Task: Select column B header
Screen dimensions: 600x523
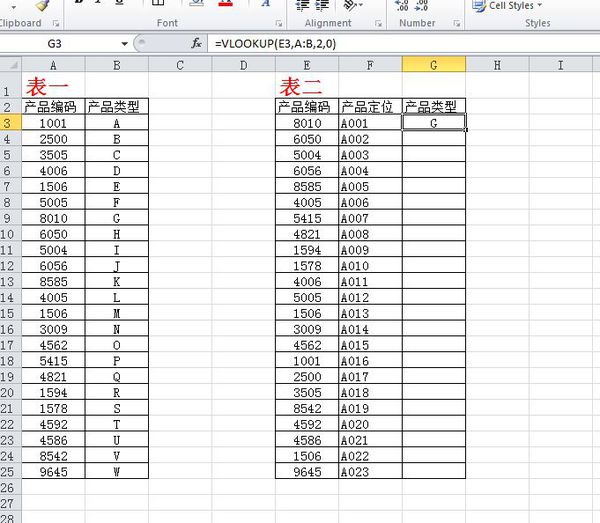Action: coord(117,65)
